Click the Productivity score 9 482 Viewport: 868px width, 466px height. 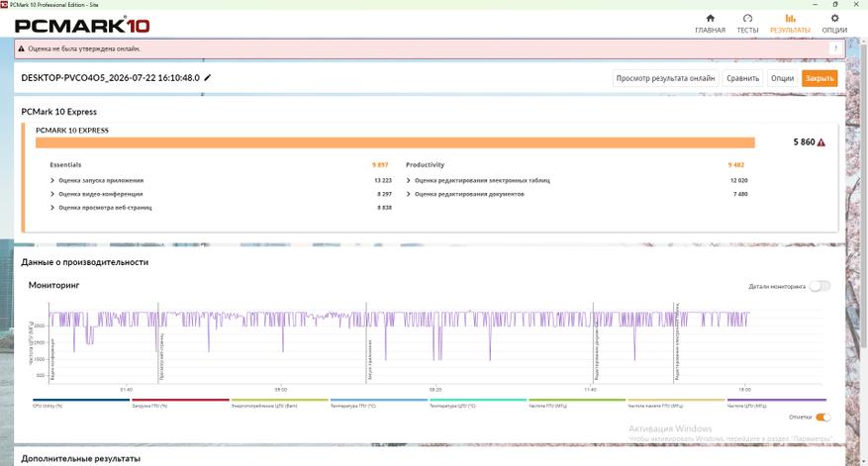pyautogui.click(x=735, y=165)
